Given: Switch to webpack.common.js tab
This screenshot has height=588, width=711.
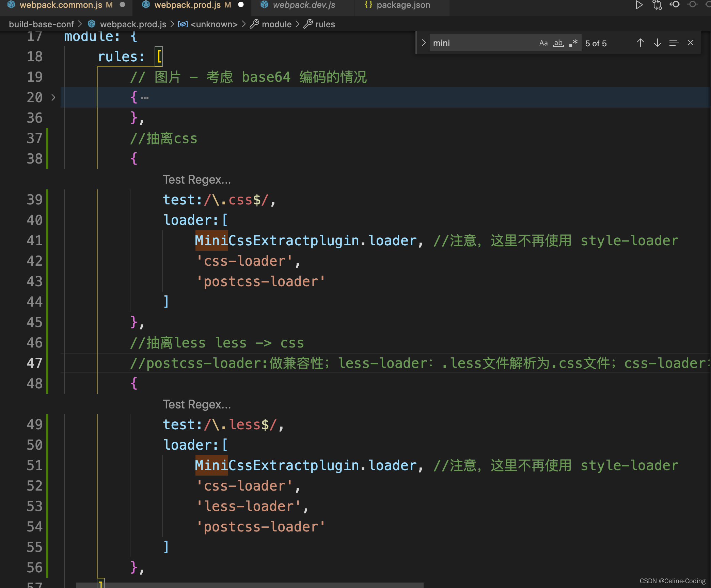Looking at the screenshot, I should [x=61, y=5].
